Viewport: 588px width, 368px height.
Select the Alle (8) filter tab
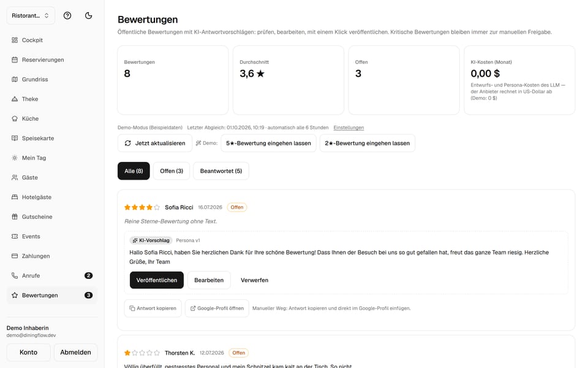tap(134, 171)
